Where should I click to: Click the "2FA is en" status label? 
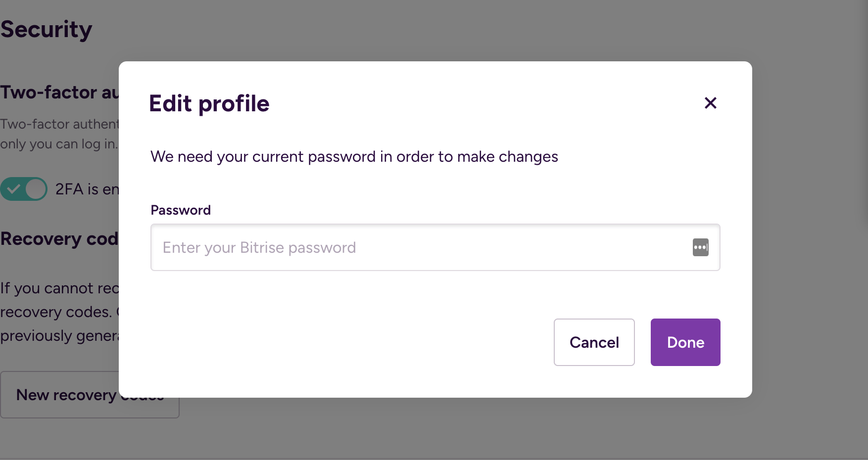point(87,189)
